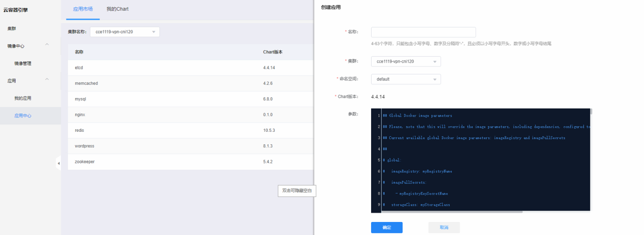Select the redis chart row

(190, 130)
